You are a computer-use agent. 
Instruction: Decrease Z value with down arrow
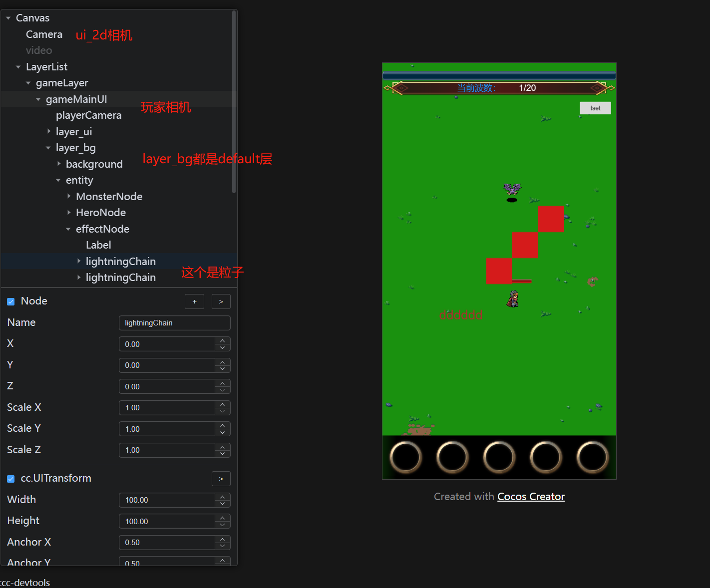click(223, 390)
